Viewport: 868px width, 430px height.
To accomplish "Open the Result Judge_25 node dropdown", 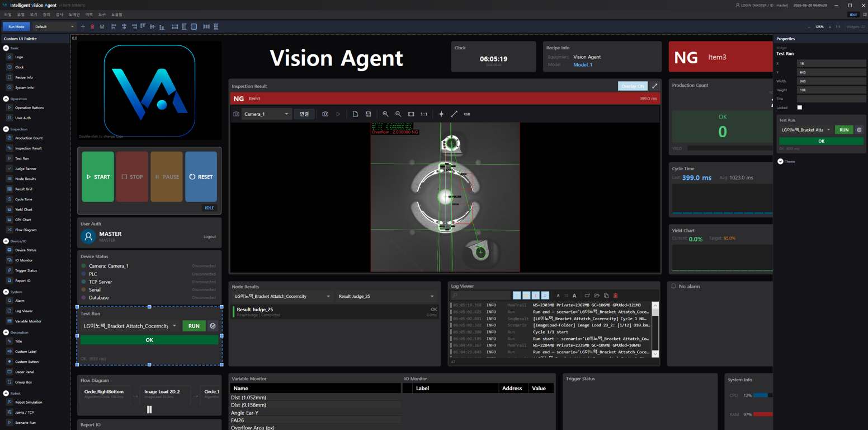I will click(x=386, y=297).
